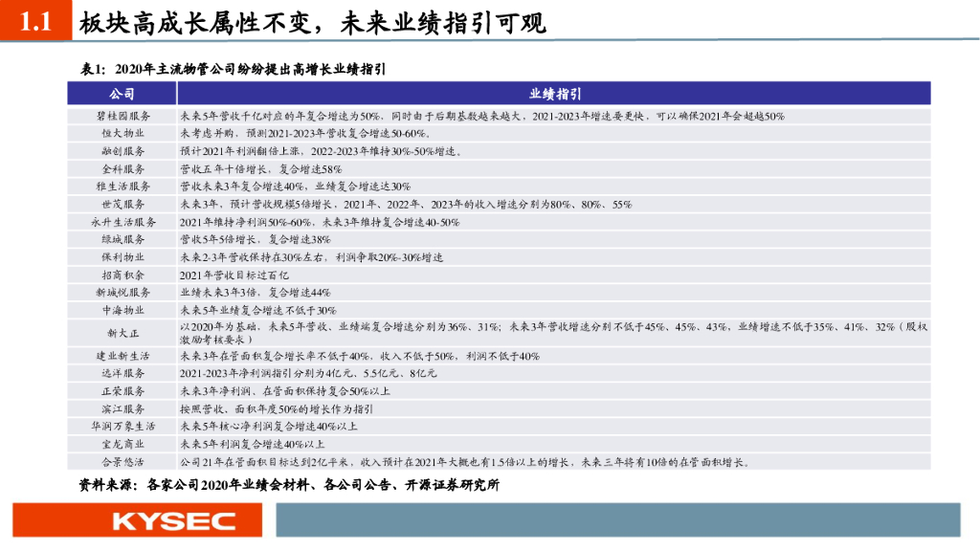Select the slide title 板块高成长属性不变
980x551 pixels.
(196, 23)
